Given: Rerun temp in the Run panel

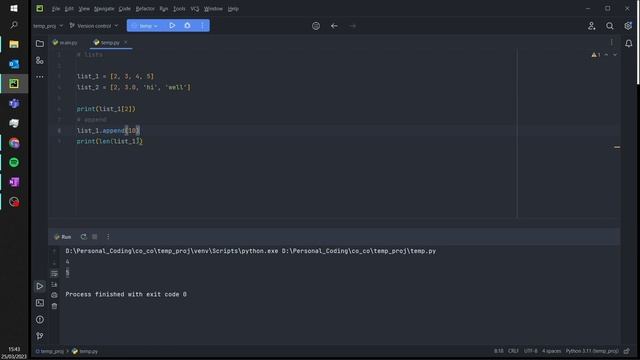Looking at the screenshot, I should click(x=83, y=237).
